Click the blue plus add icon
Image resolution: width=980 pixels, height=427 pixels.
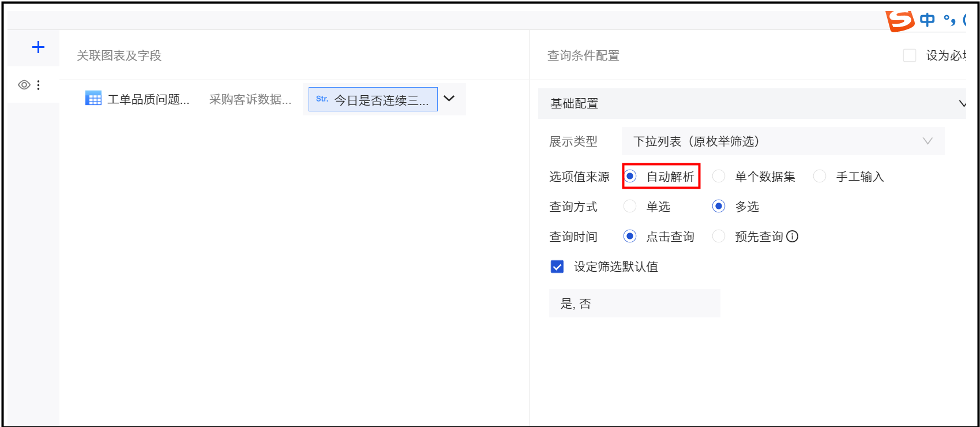click(x=38, y=47)
